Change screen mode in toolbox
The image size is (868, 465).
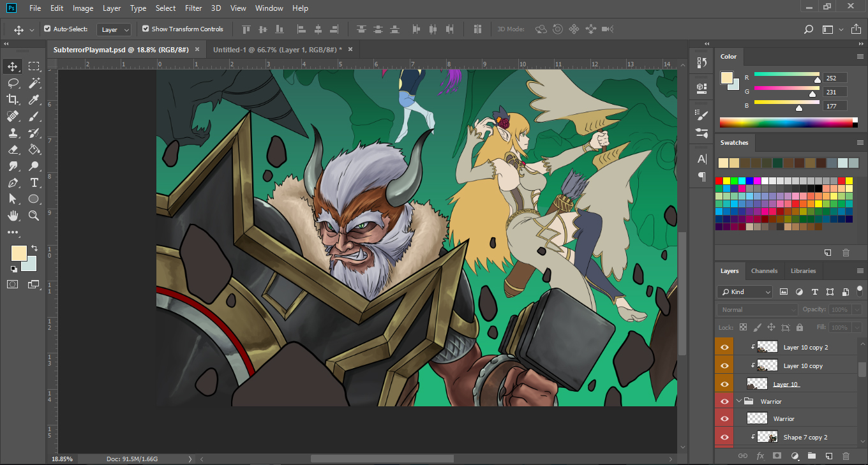point(34,284)
